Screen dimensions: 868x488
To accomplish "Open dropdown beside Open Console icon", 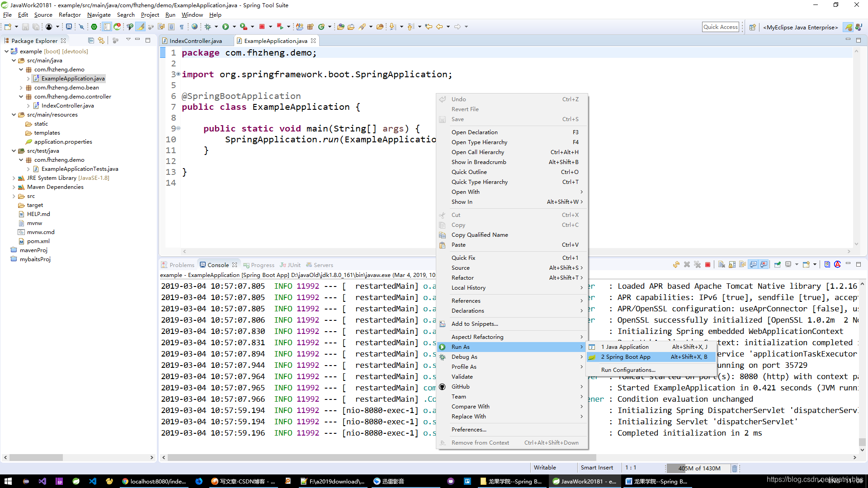I will [x=815, y=265].
